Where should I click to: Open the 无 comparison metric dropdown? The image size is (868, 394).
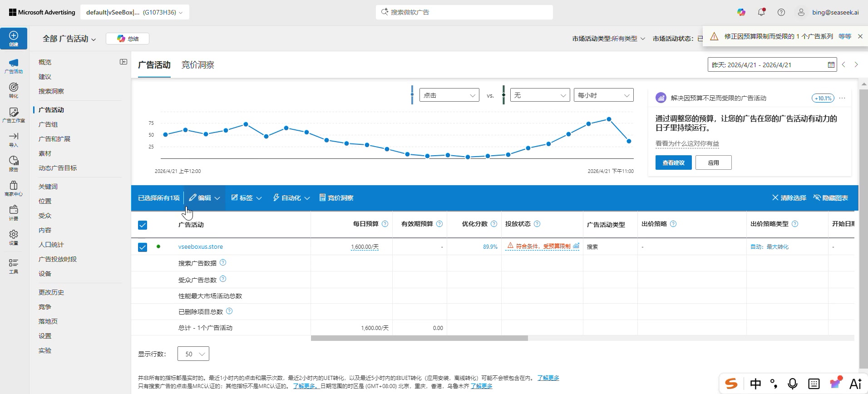point(540,95)
